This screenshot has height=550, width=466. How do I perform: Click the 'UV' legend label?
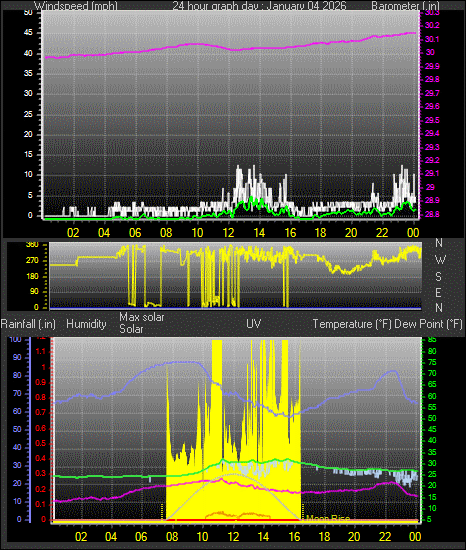click(254, 324)
